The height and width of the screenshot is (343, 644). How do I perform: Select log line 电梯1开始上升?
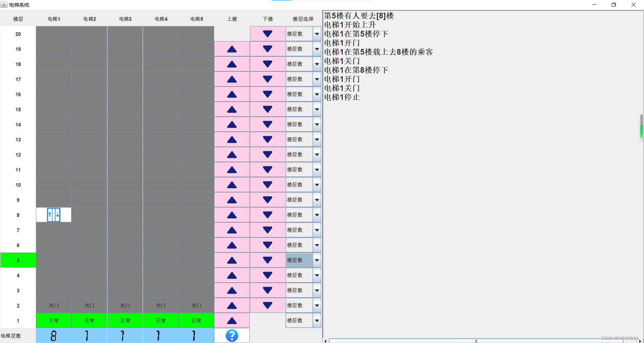(350, 25)
